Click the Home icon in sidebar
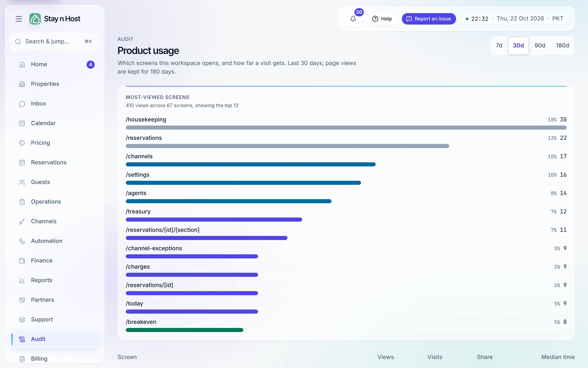 click(22, 64)
